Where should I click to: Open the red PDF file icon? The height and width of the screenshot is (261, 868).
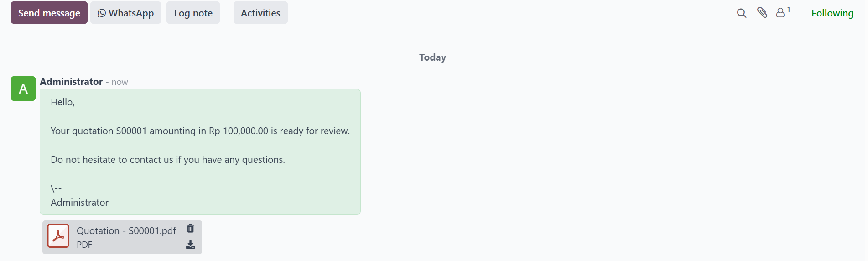pyautogui.click(x=58, y=236)
